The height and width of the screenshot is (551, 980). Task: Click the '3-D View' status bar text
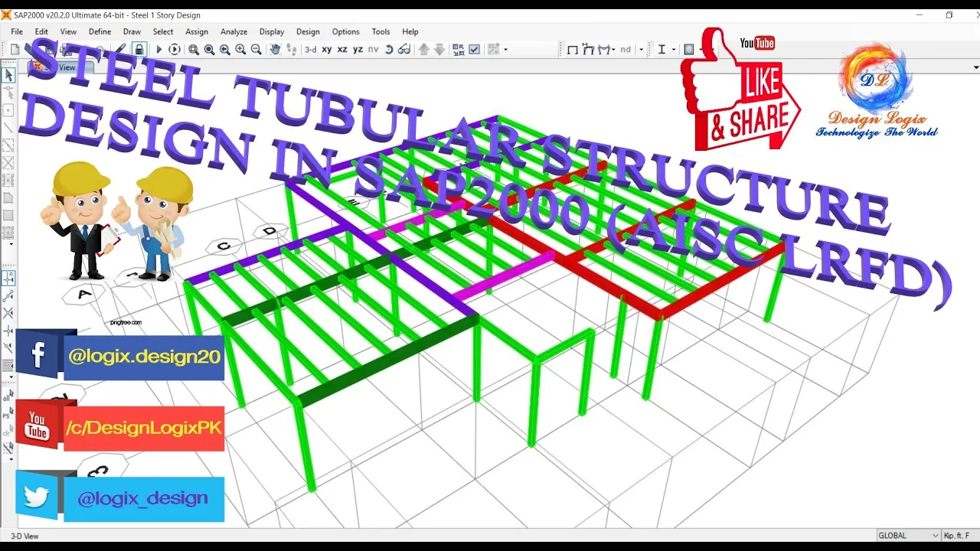[x=24, y=536]
